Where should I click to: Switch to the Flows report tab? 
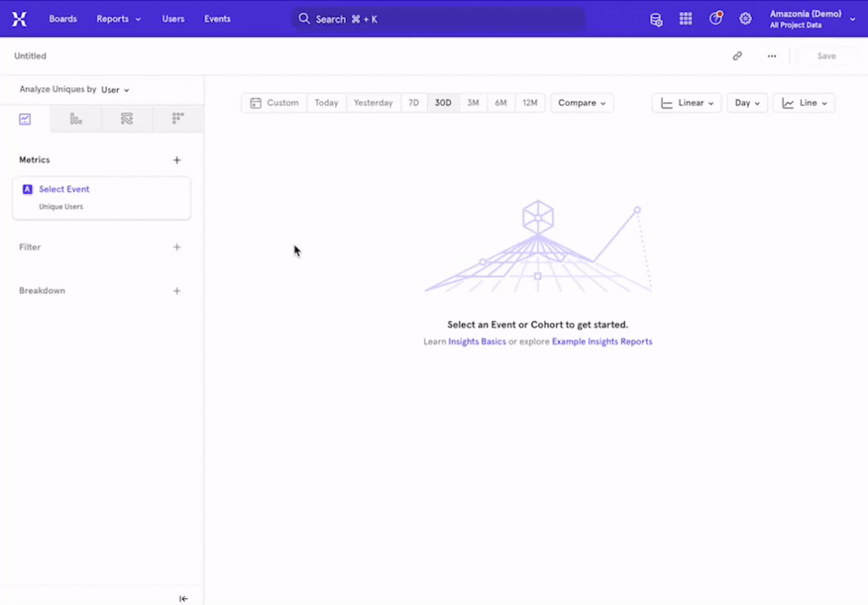pyautogui.click(x=127, y=119)
